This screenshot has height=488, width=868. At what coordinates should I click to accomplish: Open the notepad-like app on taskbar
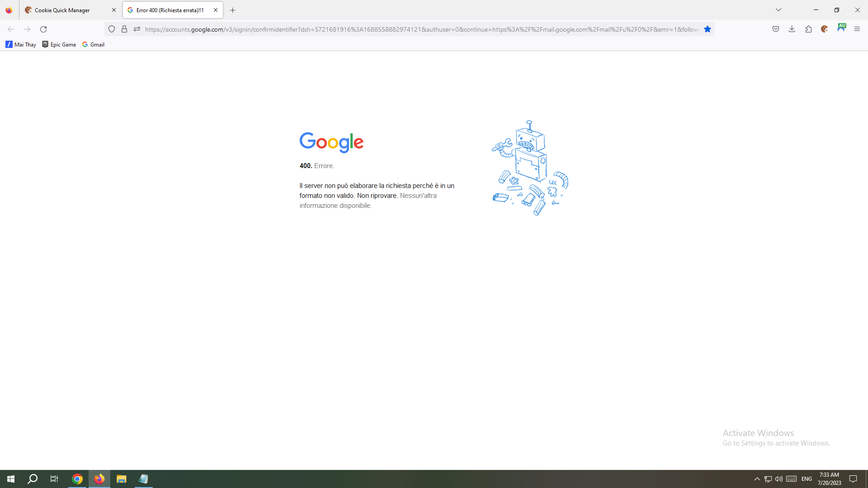[x=143, y=479]
